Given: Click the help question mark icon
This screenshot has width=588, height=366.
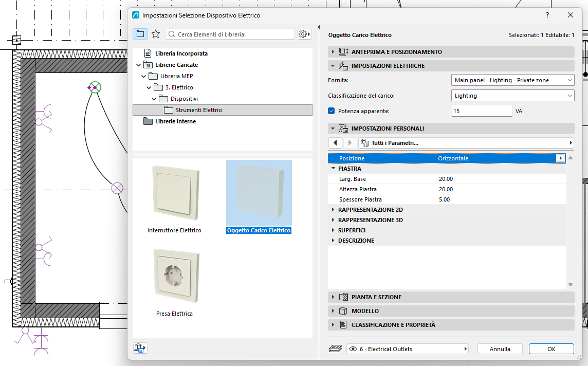Looking at the screenshot, I should pyautogui.click(x=547, y=15).
